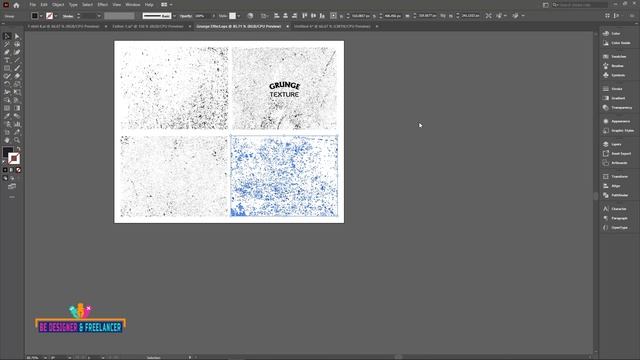
Task: Choose the Gradient tool in toolbox
Action: [17, 108]
